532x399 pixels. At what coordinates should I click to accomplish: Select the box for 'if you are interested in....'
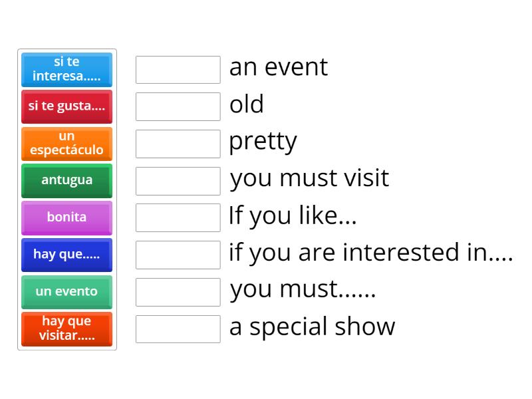point(178,255)
